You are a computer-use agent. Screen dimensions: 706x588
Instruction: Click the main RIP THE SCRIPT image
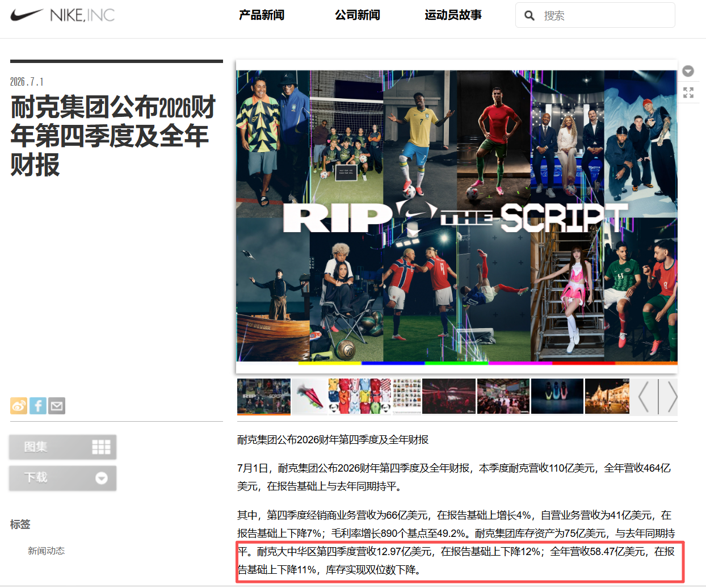457,217
